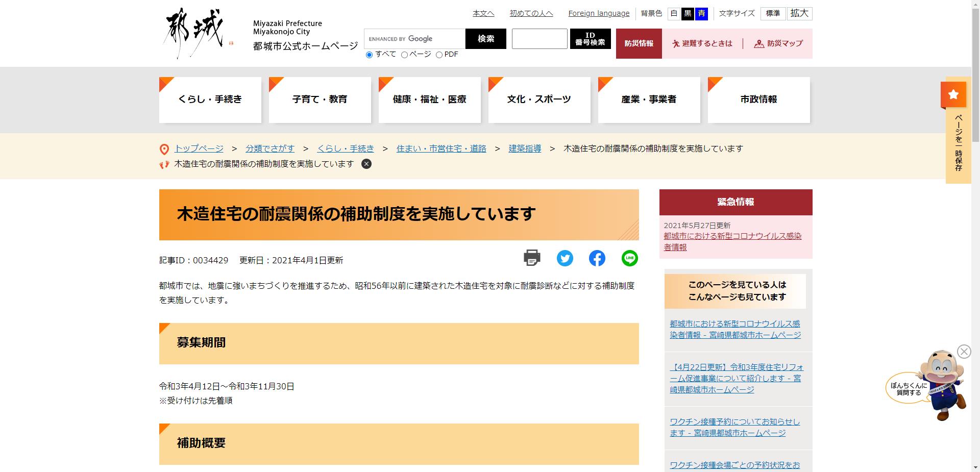Open the 建築指導 category
The height and width of the screenshot is (472, 980).
click(x=525, y=148)
